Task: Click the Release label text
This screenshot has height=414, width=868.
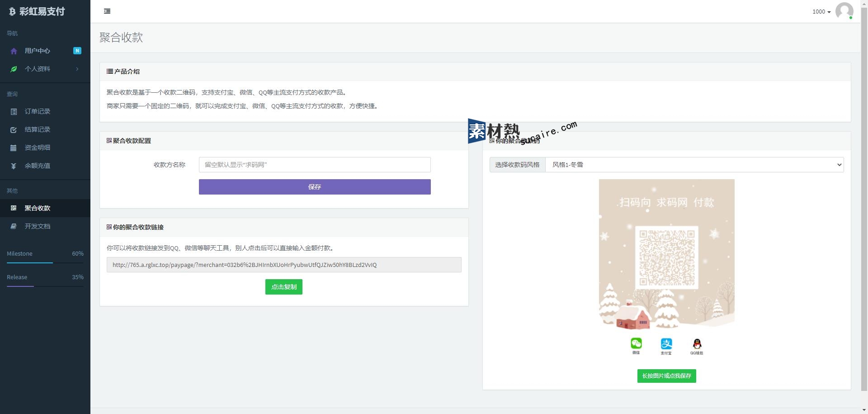Action: coord(17,277)
